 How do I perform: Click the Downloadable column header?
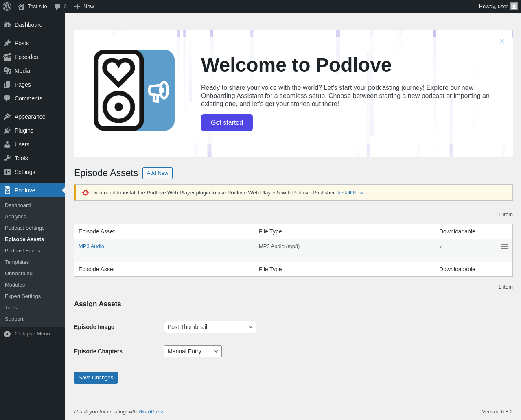457,231
